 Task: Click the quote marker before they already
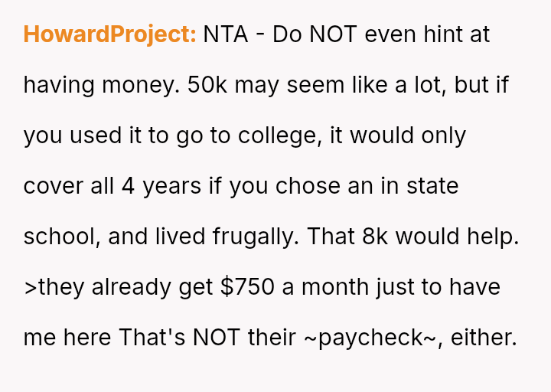(30, 287)
